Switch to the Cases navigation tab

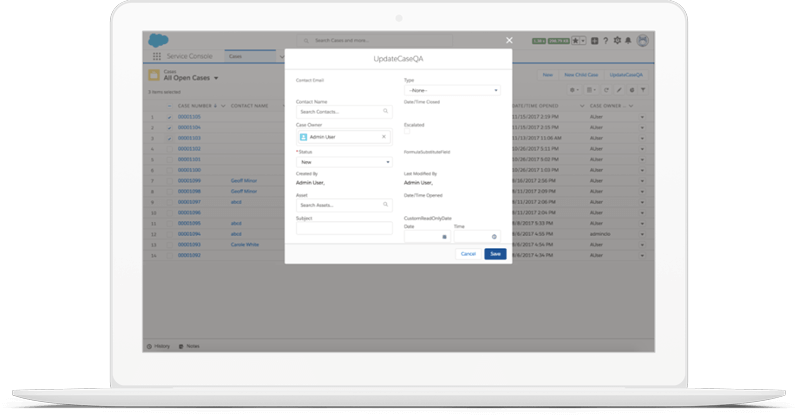pos(237,57)
